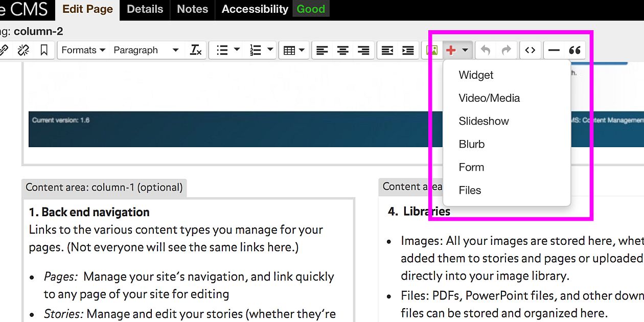Select Slideshow from the insert menu
Screen dimensions: 644x322
(x=484, y=121)
